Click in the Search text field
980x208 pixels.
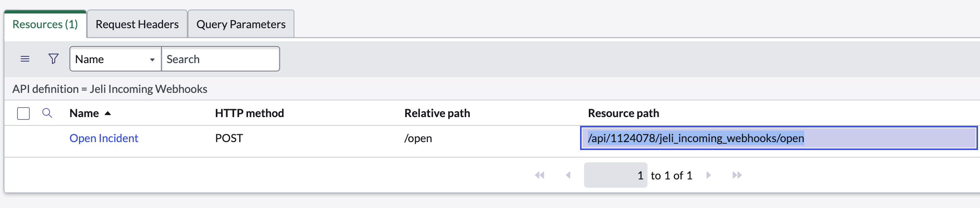tap(221, 59)
